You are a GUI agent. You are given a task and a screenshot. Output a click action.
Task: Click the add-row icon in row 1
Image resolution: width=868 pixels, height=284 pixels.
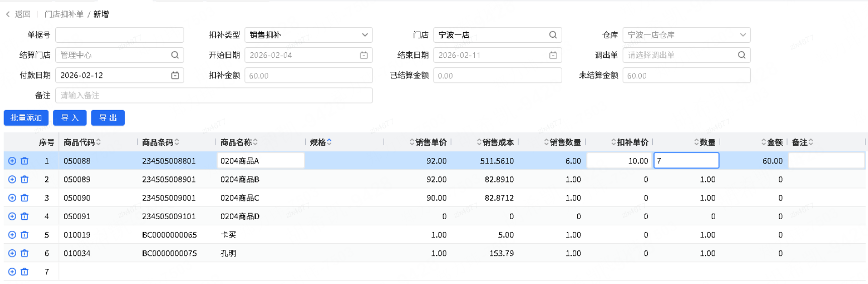[x=12, y=161]
